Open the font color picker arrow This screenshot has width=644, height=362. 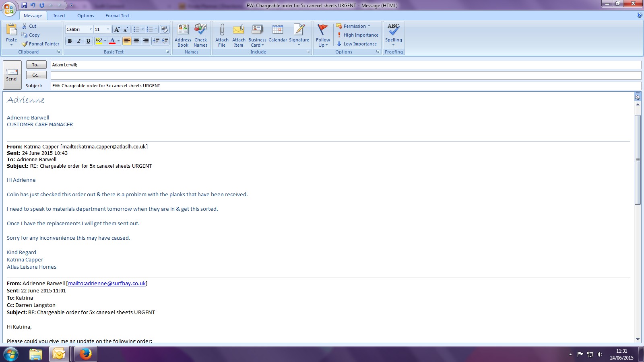tap(118, 41)
